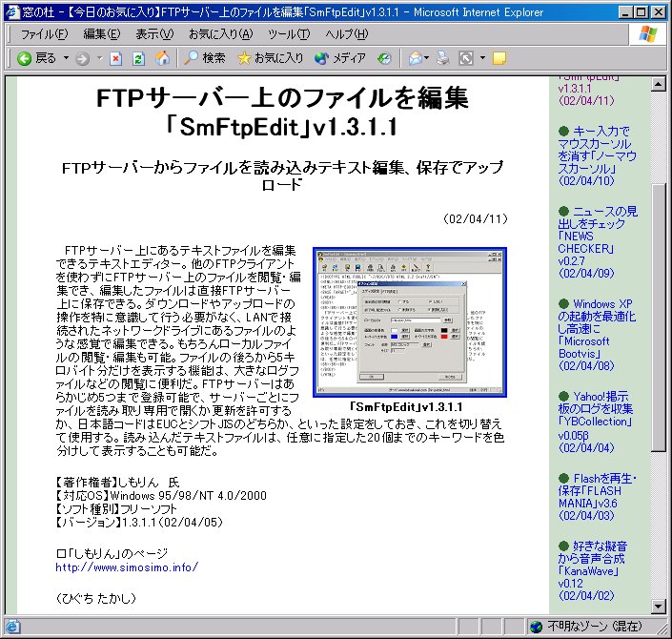This screenshot has width=672, height=639.
Task: Click the 【ソフト種別】フリーソフト line
Action: click(116, 509)
